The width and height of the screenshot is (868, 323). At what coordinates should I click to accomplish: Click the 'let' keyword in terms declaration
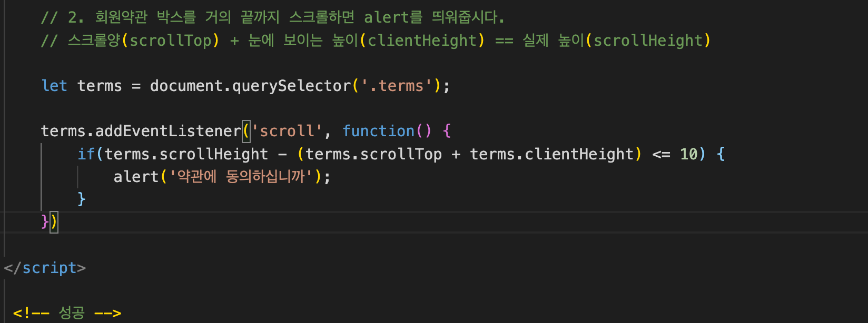click(54, 86)
